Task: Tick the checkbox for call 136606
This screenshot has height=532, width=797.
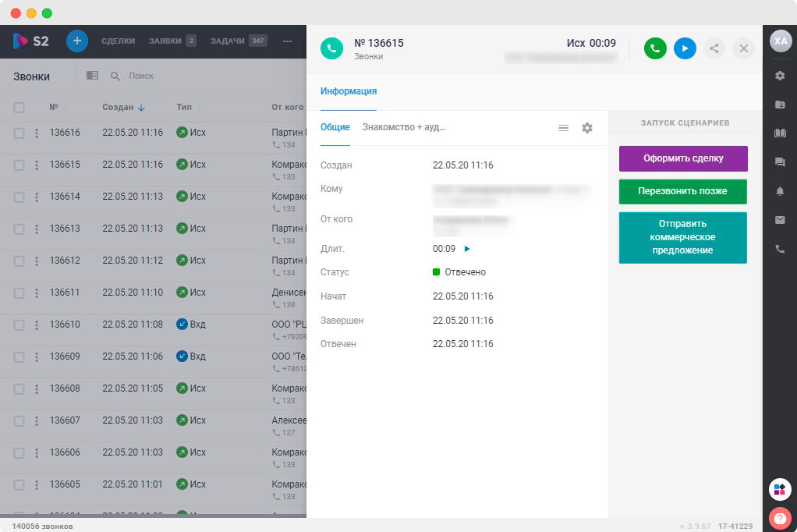Action: tap(19, 453)
